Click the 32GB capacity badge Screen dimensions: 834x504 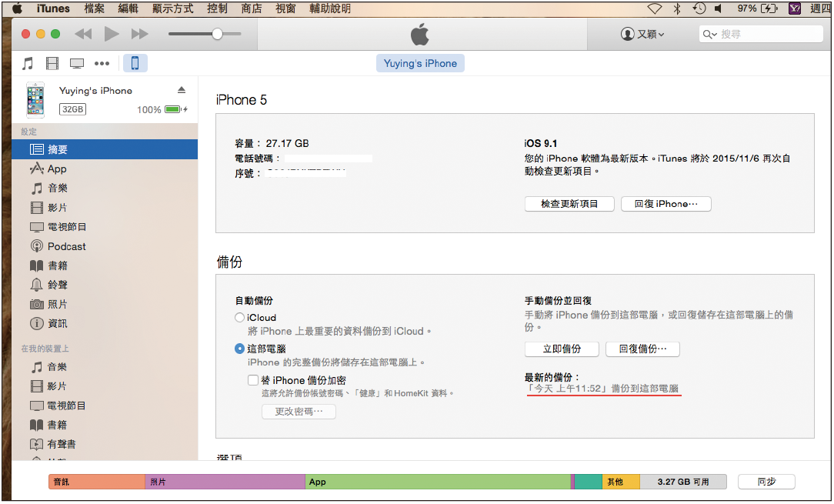tap(72, 109)
